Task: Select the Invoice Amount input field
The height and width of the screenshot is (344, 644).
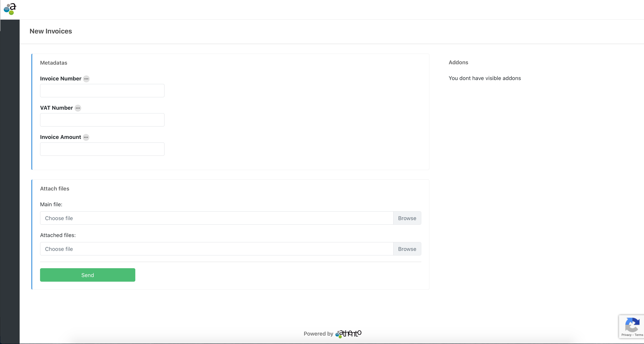Action: [x=102, y=149]
